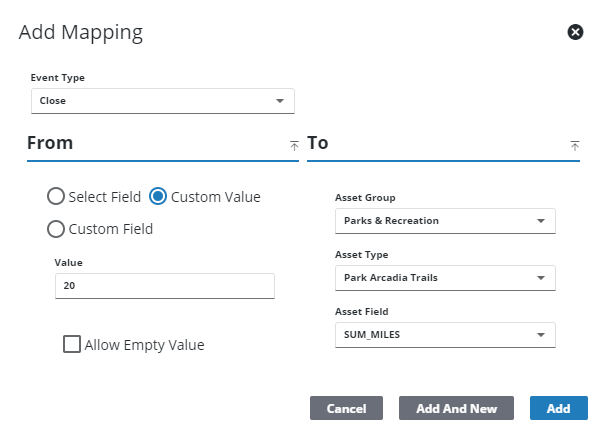Enable the Allow Empty Value checkbox
Image resolution: width=606 pixels, height=444 pixels.
pyautogui.click(x=72, y=345)
